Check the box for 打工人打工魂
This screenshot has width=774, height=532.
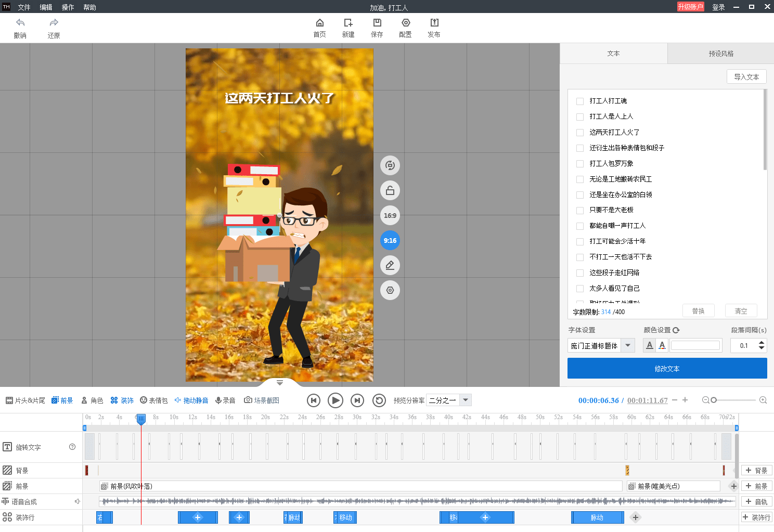point(580,101)
